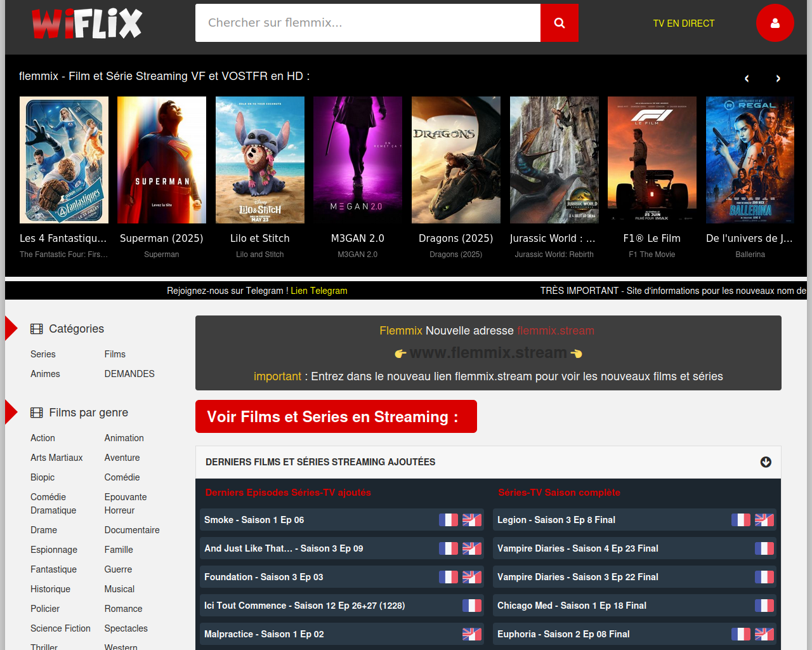Open TV EN DIRECT menu item
Viewport: 812px width, 650px height.
pyautogui.click(x=683, y=23)
